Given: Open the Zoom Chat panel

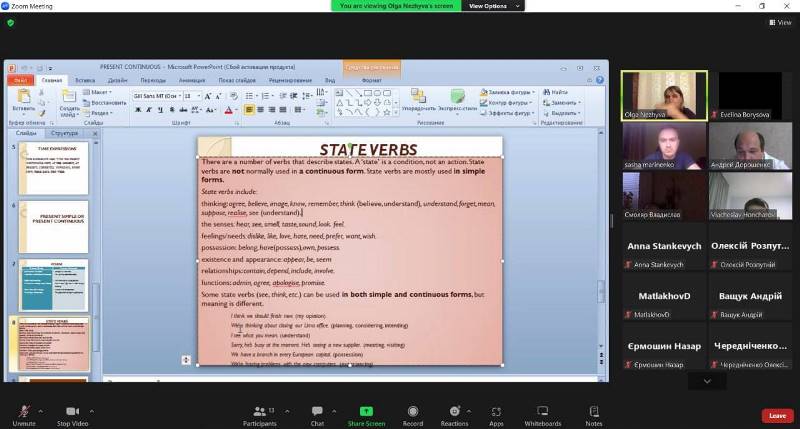Looking at the screenshot, I should click(x=317, y=415).
